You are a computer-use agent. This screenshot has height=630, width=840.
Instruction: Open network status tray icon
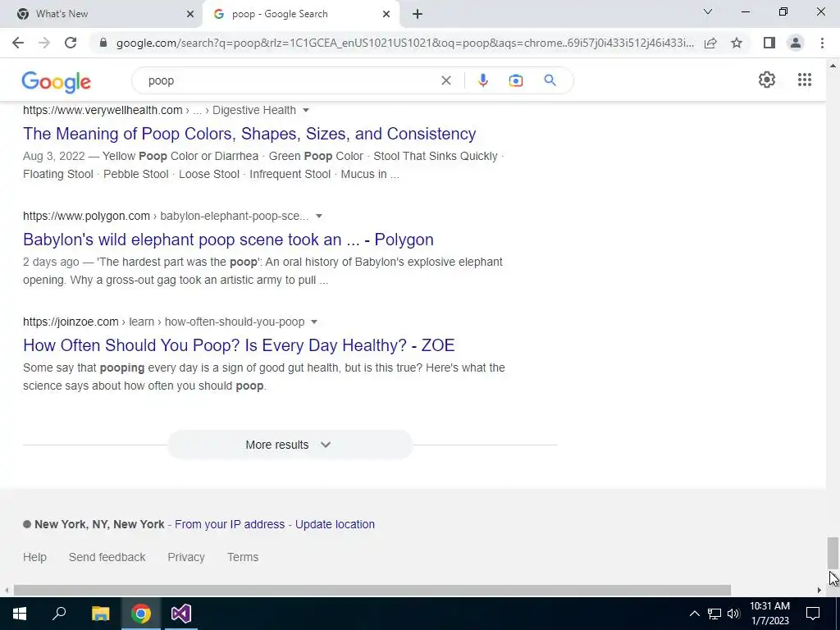(x=714, y=614)
